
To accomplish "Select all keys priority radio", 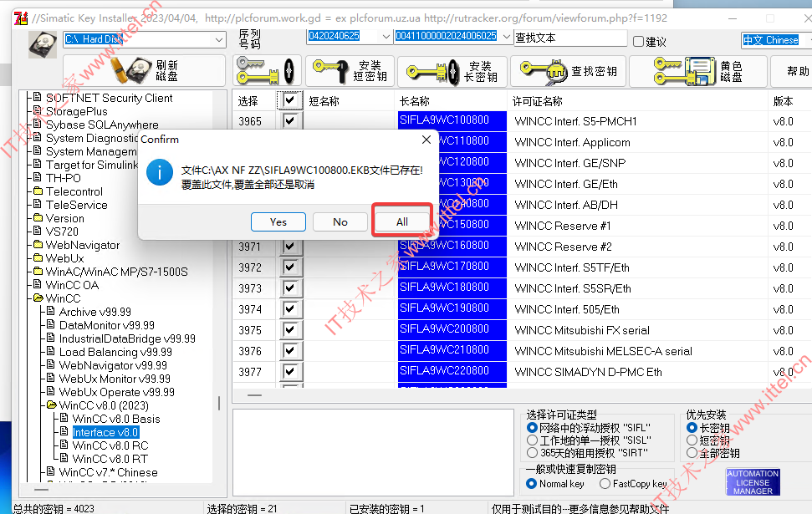I will tap(692, 452).
